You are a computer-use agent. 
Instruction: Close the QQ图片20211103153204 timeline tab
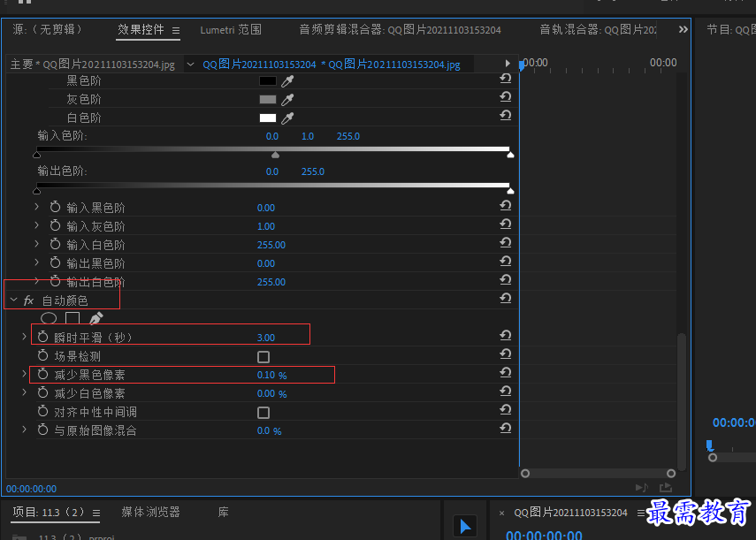501,513
